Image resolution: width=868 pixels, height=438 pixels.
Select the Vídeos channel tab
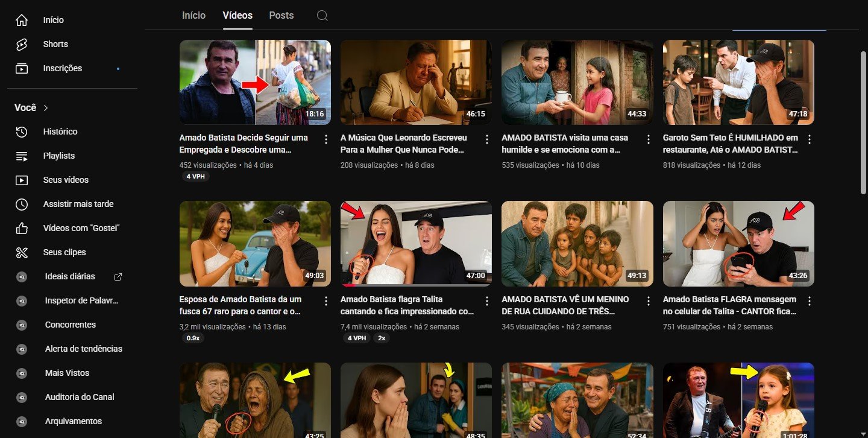237,15
